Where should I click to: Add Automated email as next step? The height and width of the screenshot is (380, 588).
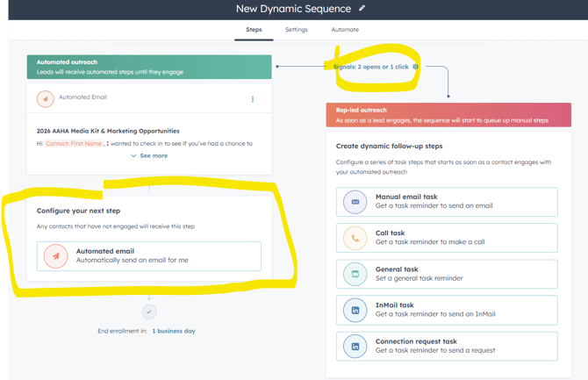pos(148,255)
